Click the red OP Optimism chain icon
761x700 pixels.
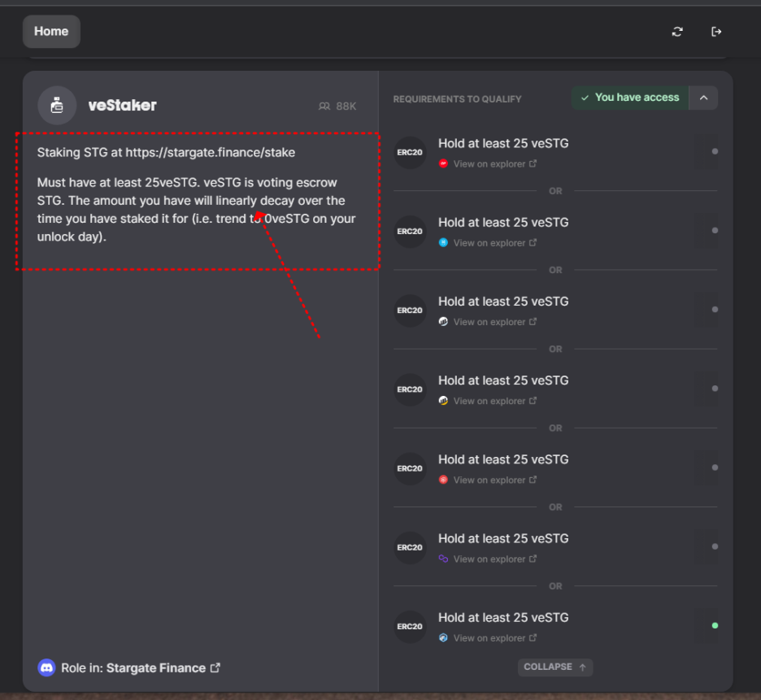[443, 163]
